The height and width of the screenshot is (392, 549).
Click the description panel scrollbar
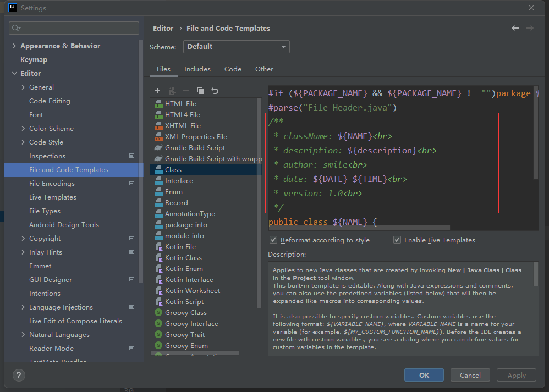click(536, 274)
